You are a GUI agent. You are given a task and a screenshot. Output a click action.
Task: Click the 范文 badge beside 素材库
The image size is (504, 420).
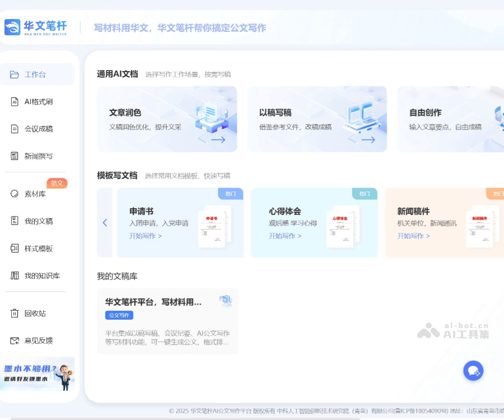coord(57,183)
